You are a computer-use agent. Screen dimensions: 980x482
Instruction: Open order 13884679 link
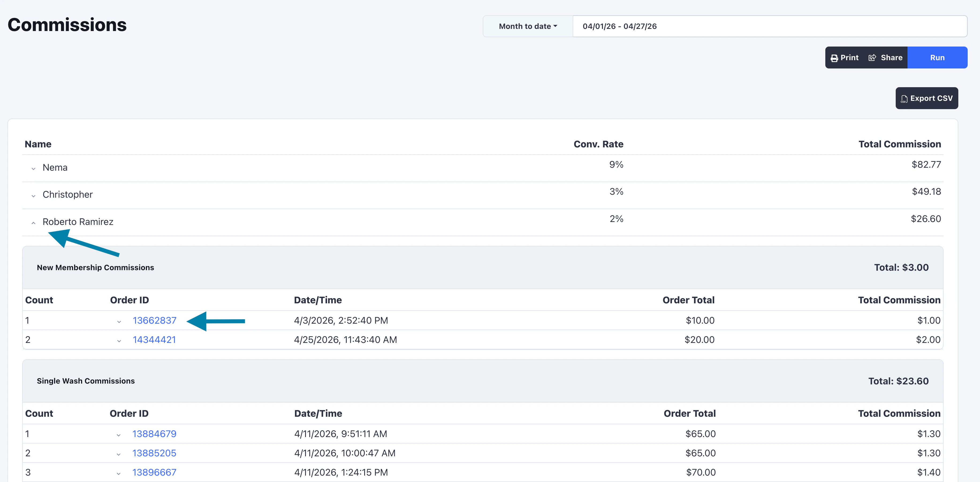[154, 434]
